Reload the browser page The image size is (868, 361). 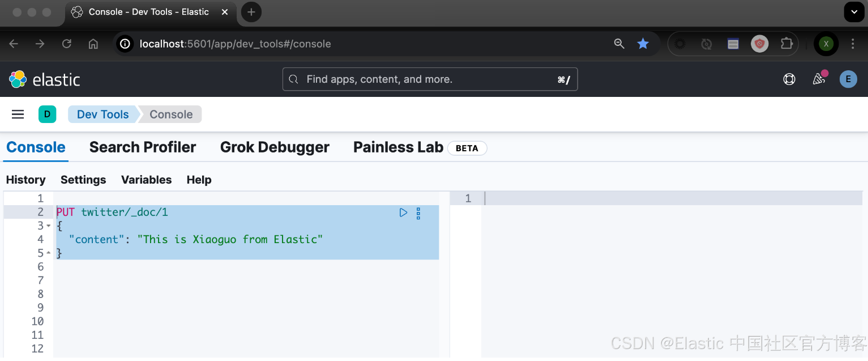click(67, 44)
